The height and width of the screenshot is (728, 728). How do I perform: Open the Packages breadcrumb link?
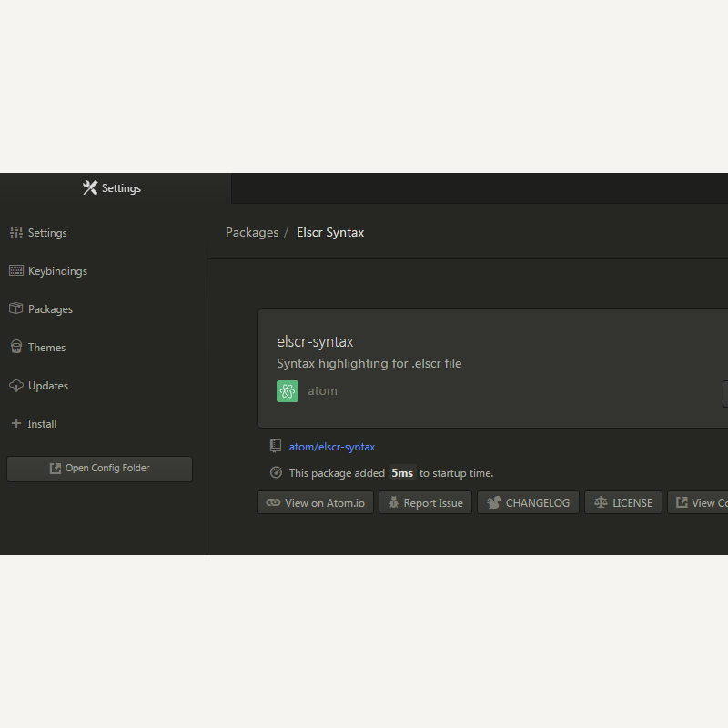click(251, 232)
